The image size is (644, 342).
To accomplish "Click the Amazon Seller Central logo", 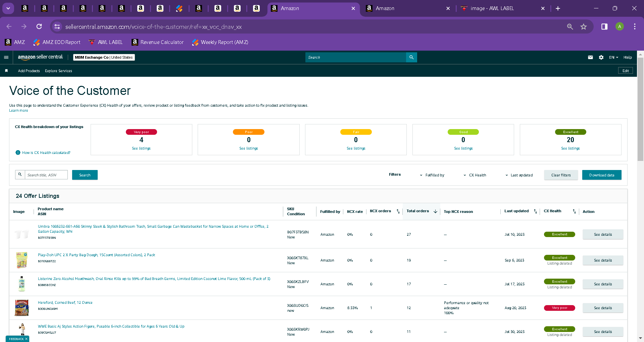I will pyautogui.click(x=40, y=57).
